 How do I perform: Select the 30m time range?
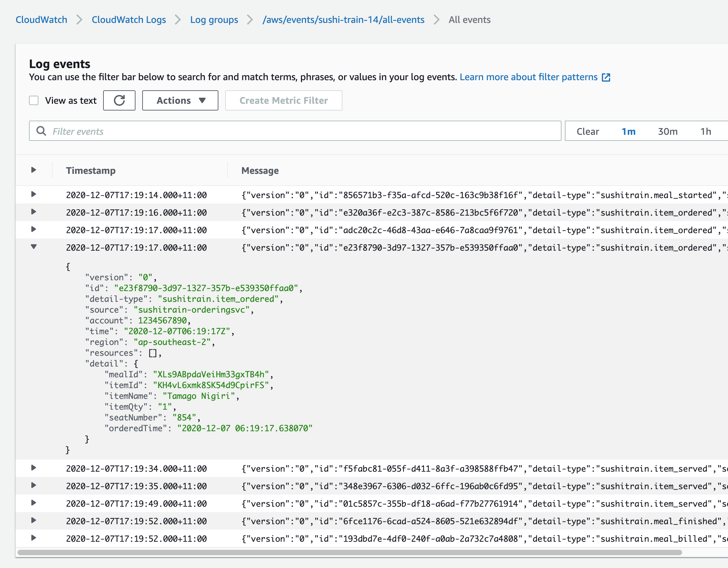[668, 131]
